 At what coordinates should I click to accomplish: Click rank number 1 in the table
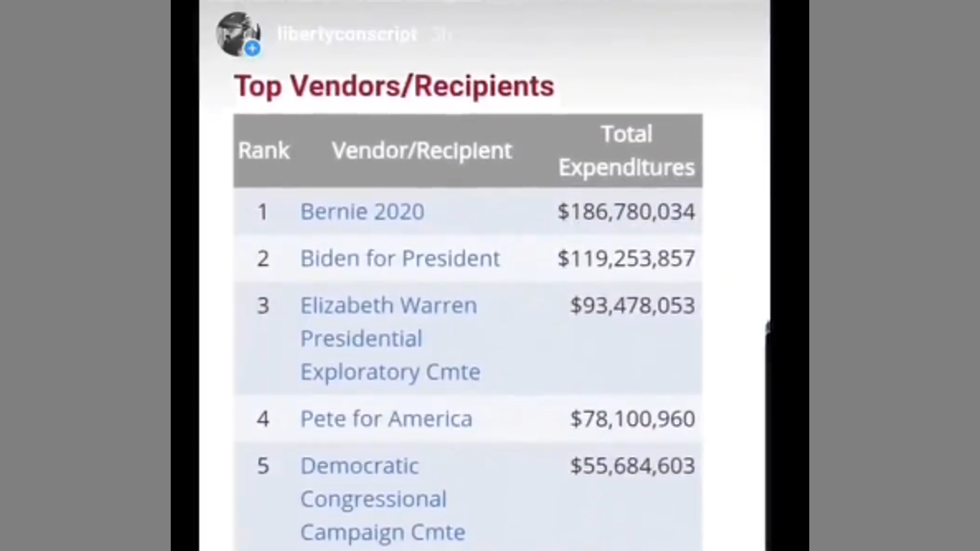click(263, 212)
